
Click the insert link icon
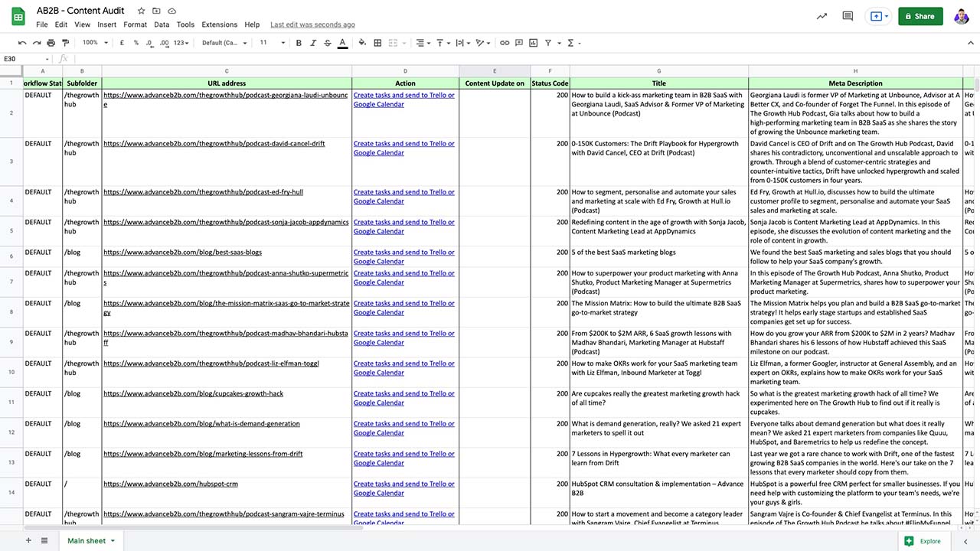pyautogui.click(x=504, y=43)
